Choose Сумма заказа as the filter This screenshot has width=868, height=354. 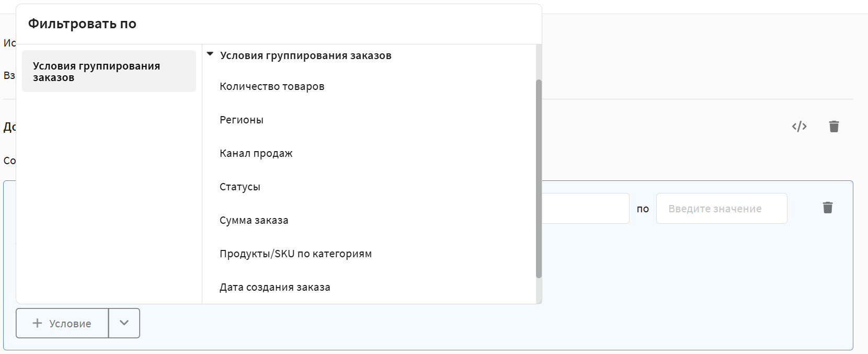254,220
